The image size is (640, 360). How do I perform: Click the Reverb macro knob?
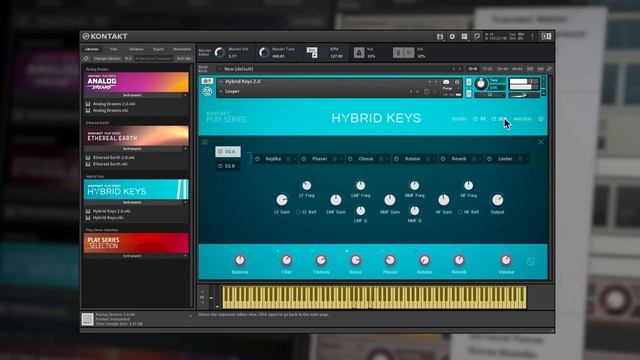pos(459,260)
